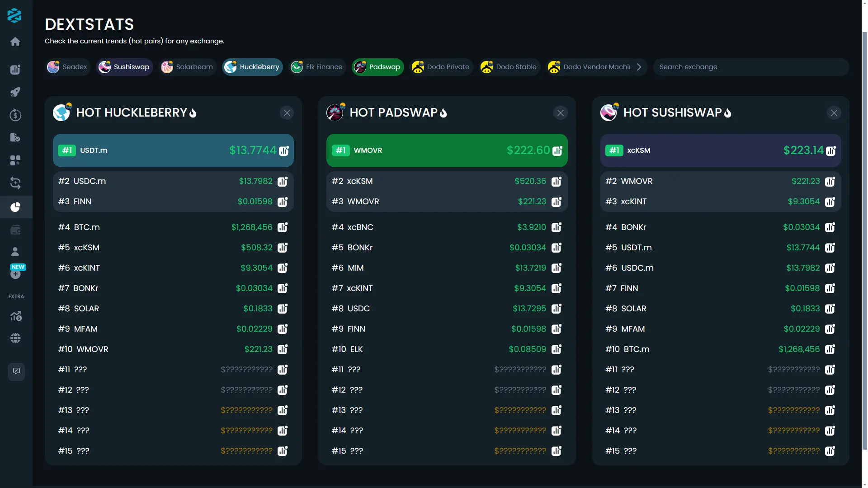Open the user account sidebar icon

(15, 252)
